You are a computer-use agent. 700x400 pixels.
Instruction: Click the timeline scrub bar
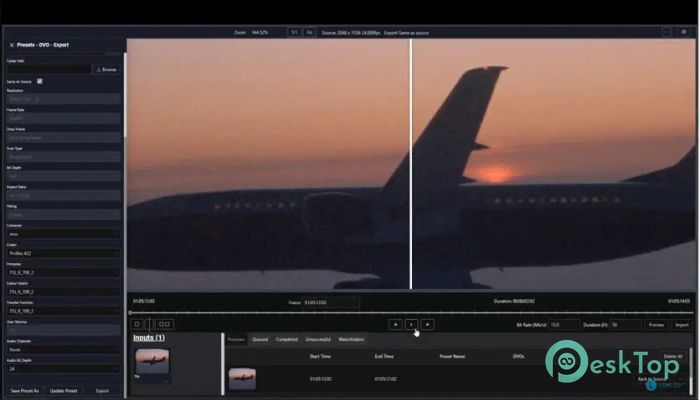(x=400, y=312)
